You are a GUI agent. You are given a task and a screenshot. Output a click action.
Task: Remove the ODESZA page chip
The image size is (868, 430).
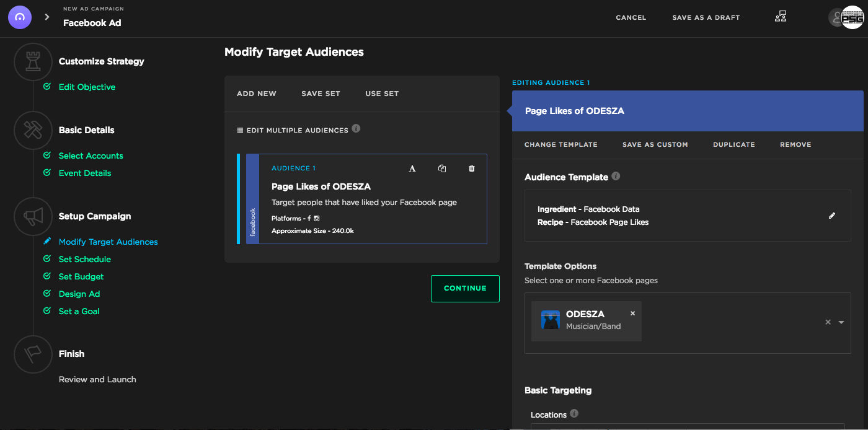[x=632, y=314]
